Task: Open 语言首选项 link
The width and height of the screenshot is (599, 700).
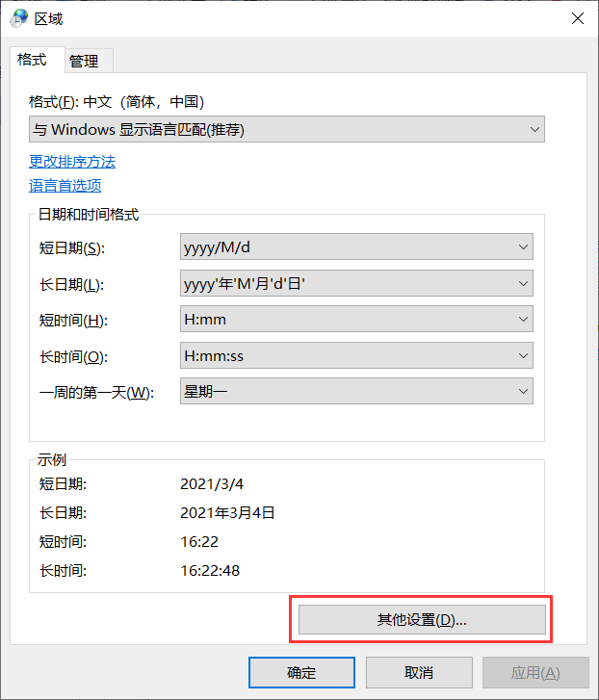Action: (65, 186)
